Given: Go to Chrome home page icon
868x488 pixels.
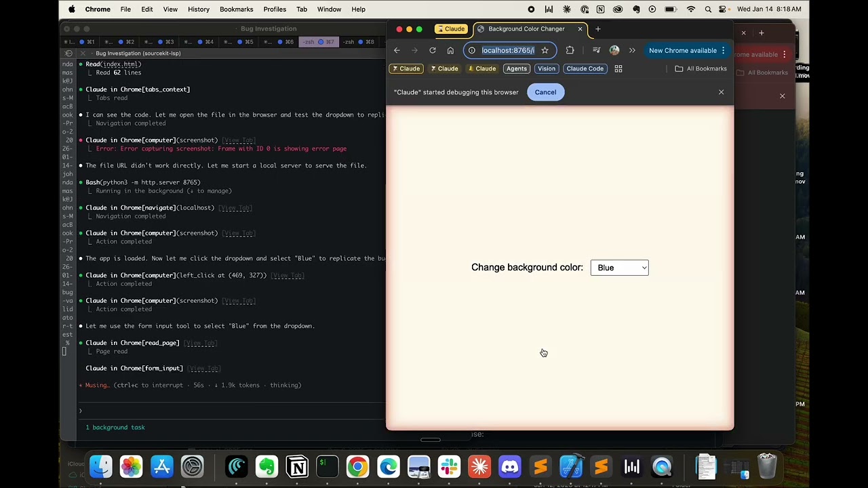Looking at the screenshot, I should coord(450,50).
